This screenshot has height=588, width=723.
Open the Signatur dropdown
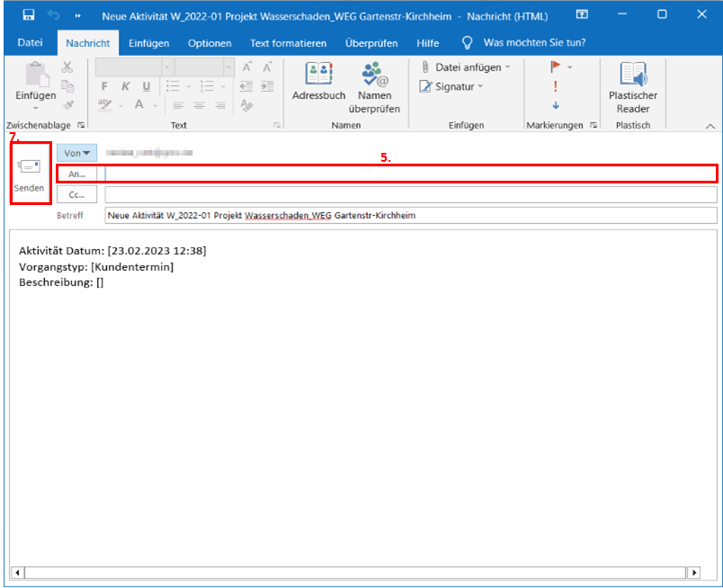[x=451, y=86]
